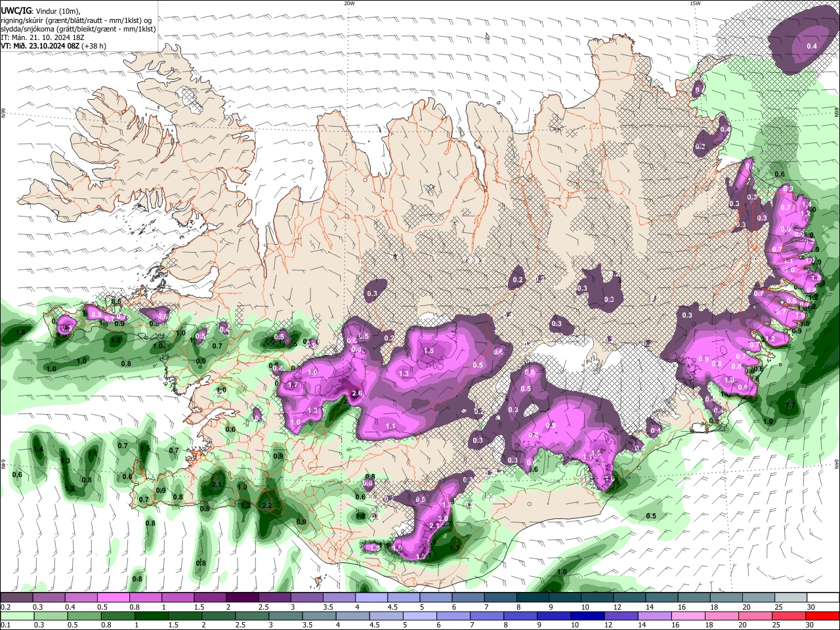The image size is (840, 630).
Task: Click the '2.2' rainfall value on the map
Action: [x=266, y=505]
